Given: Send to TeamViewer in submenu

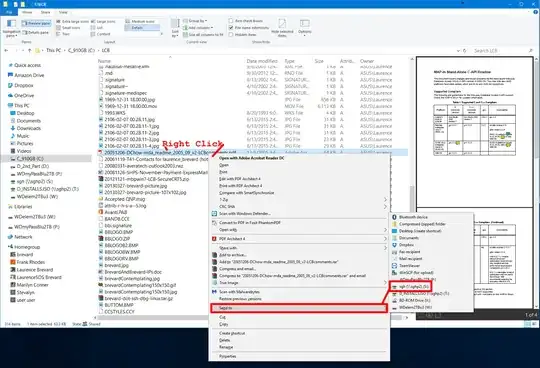Looking at the screenshot, I should (x=431, y=266).
